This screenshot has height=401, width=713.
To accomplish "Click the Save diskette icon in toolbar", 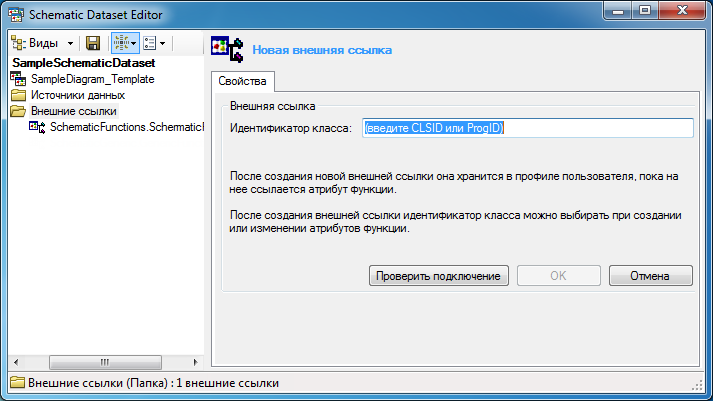I will [93, 44].
